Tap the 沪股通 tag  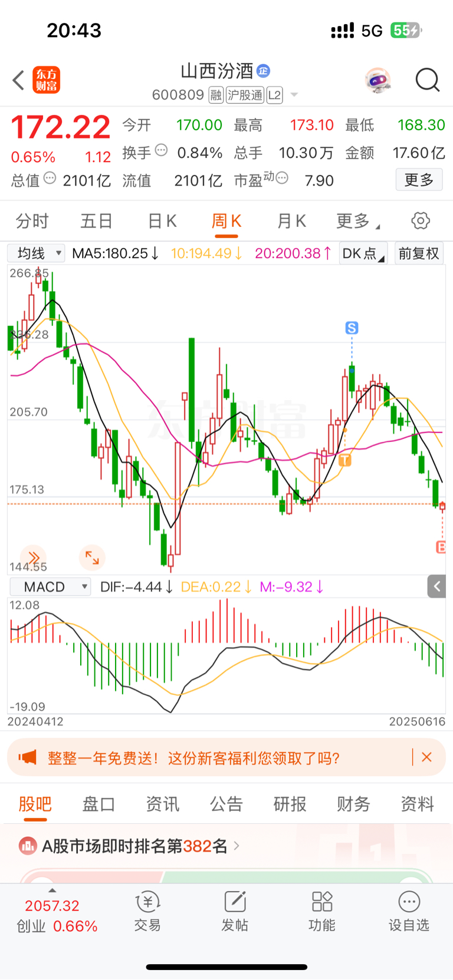click(245, 95)
